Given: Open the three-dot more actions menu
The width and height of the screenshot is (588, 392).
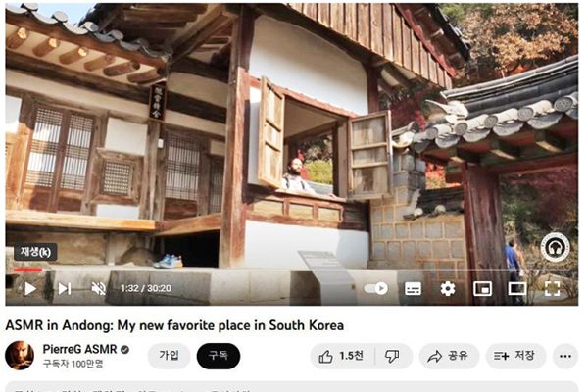Looking at the screenshot, I should coord(565,356).
